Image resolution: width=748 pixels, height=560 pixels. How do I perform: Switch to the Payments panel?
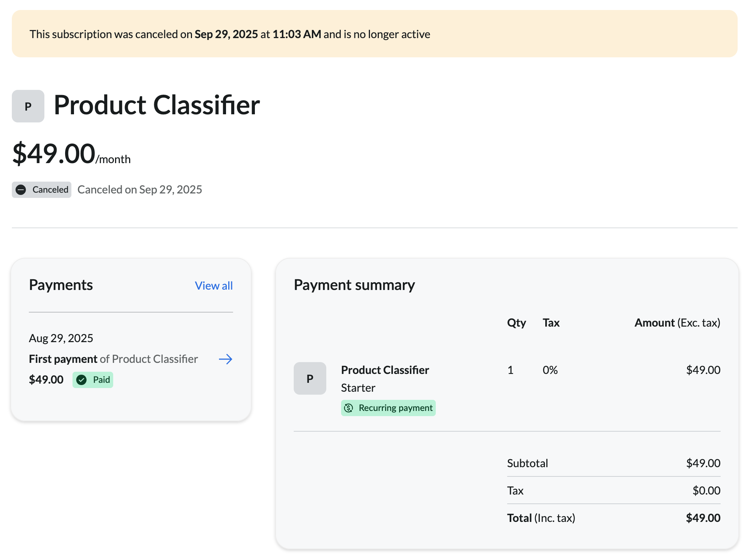(61, 285)
